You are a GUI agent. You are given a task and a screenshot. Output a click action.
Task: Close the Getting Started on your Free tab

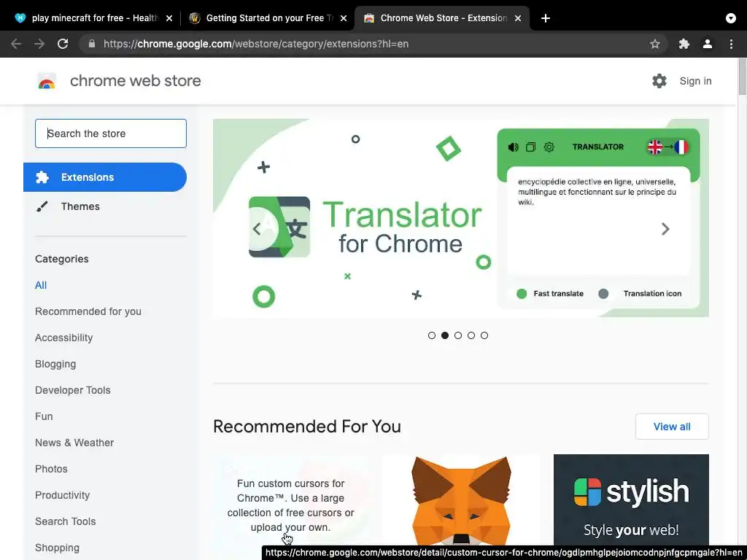(344, 18)
